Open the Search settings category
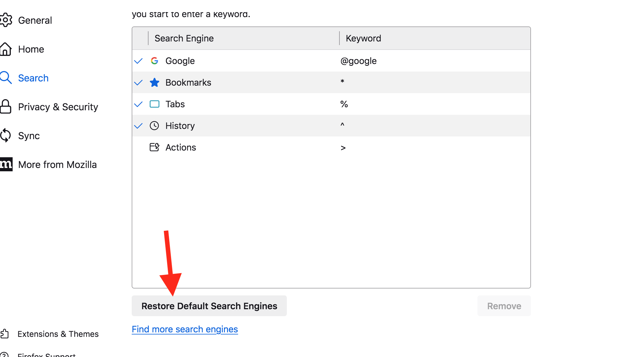644x357 pixels. coord(33,78)
